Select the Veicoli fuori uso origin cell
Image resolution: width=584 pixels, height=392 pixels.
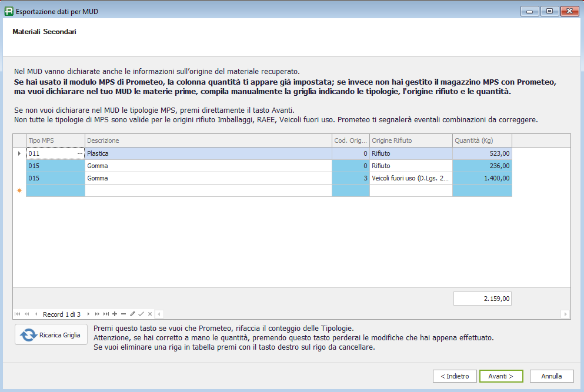[411, 178]
